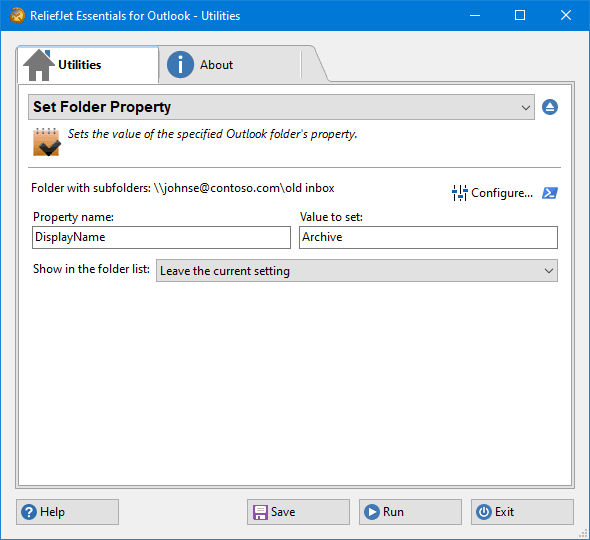Open Configure settings for the folder
This screenshot has width=590, height=540.
[x=492, y=193]
